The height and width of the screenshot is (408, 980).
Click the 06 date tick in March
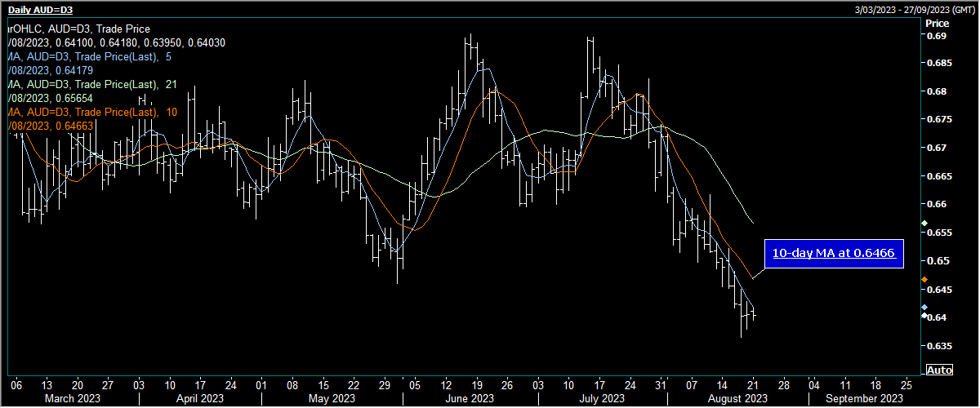pyautogui.click(x=15, y=384)
